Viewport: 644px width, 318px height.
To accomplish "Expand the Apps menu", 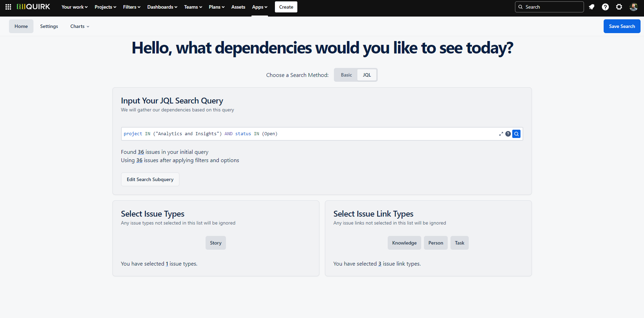I will pos(260,7).
